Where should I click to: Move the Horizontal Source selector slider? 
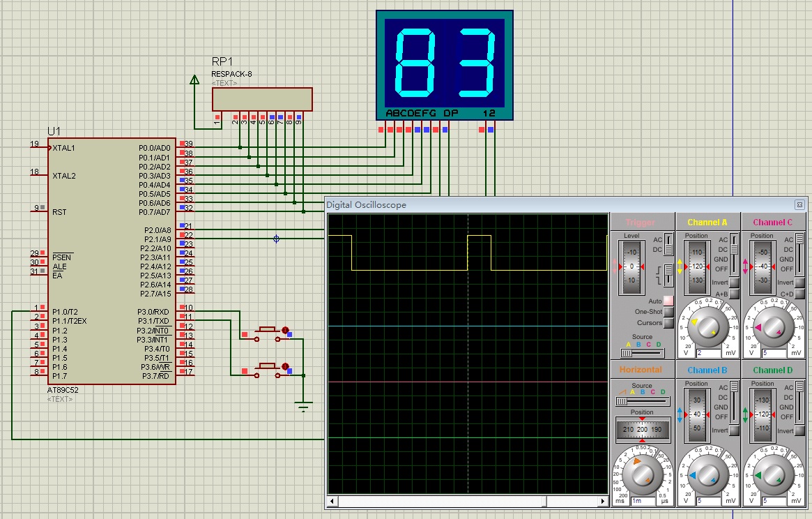642,401
